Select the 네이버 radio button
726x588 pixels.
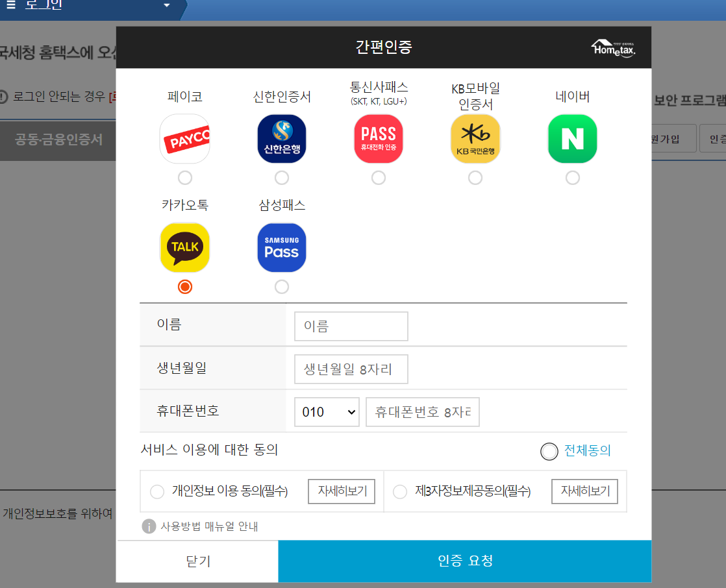(572, 178)
